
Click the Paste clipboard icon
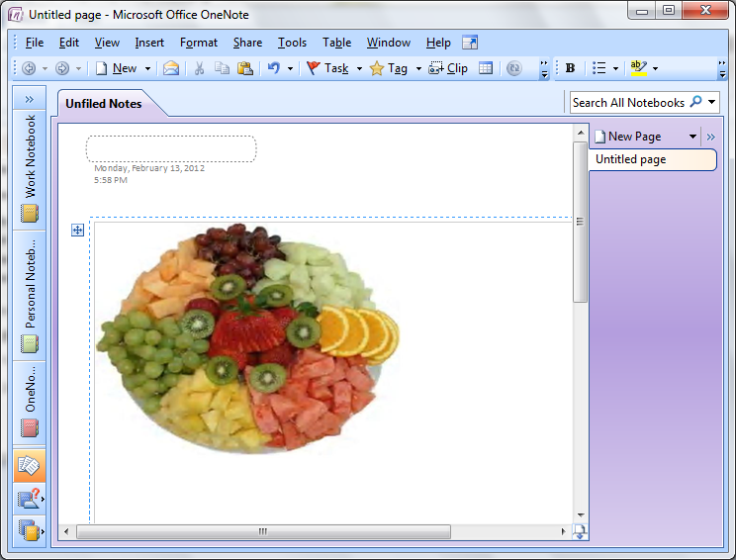click(x=244, y=68)
